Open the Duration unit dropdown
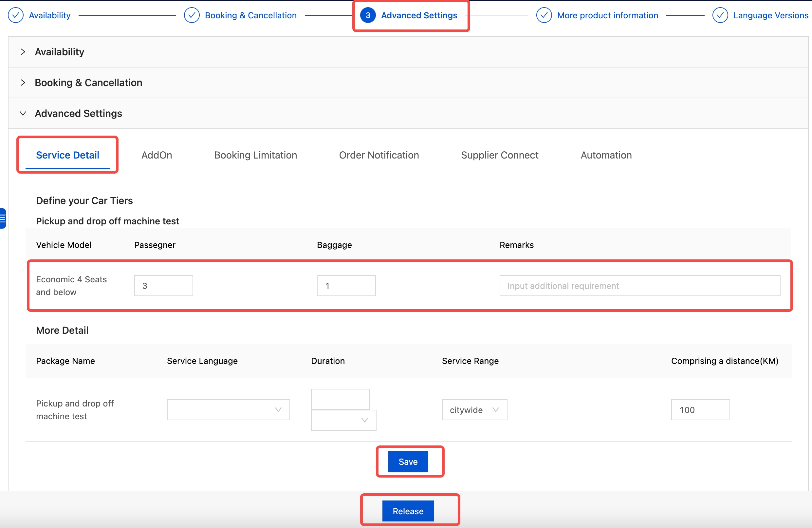The width and height of the screenshot is (812, 528). pos(343,420)
